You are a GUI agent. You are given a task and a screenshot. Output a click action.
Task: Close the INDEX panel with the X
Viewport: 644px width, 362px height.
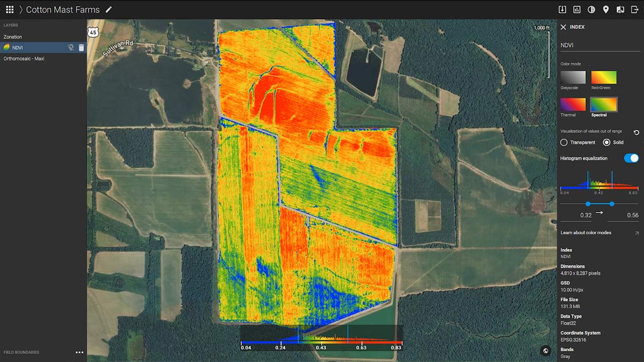563,27
